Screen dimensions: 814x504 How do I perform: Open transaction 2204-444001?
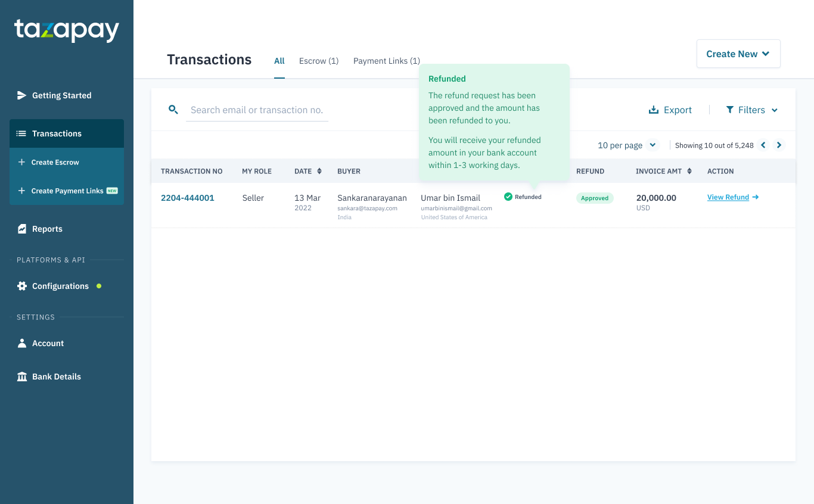coord(188,197)
